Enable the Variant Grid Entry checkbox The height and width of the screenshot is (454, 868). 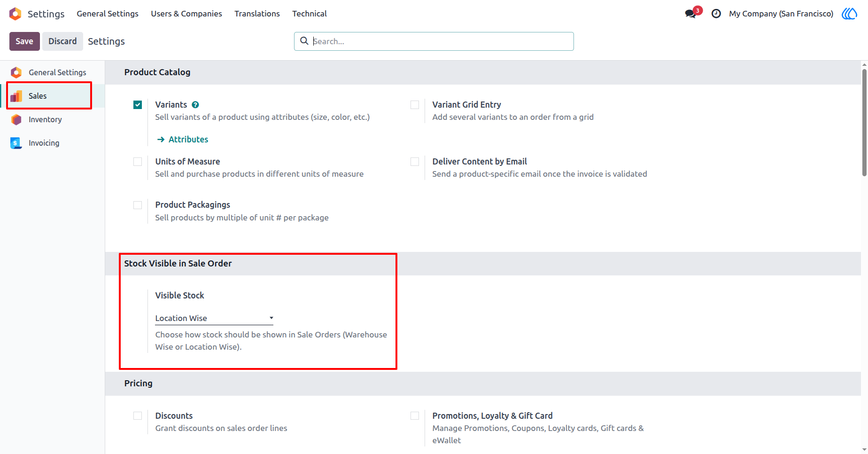point(415,105)
